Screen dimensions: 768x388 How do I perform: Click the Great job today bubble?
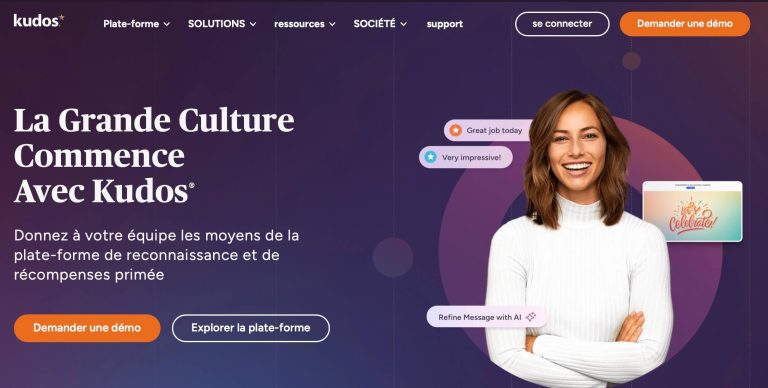(x=488, y=130)
